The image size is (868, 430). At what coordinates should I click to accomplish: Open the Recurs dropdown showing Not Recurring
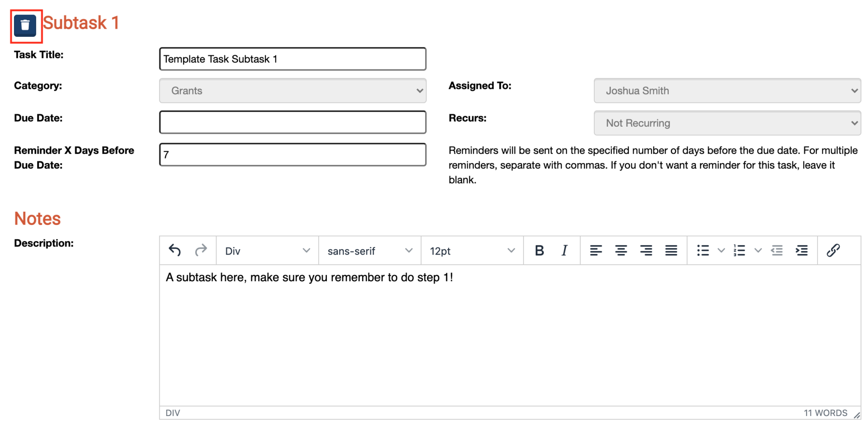(x=727, y=123)
